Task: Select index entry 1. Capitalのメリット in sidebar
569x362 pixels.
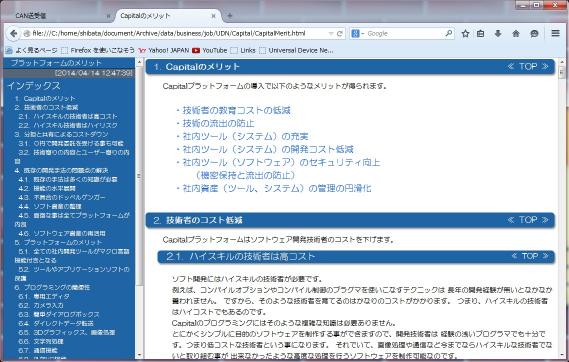Action: pos(45,99)
